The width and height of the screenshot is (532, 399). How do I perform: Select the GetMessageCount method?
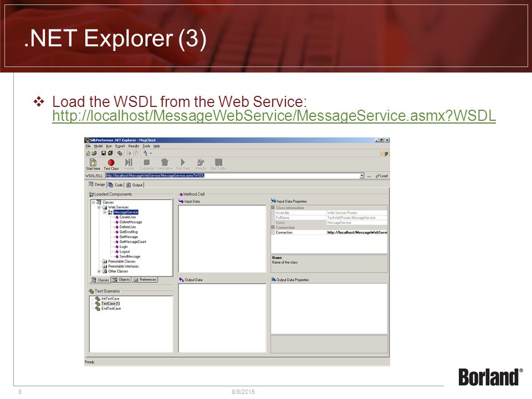point(132,242)
